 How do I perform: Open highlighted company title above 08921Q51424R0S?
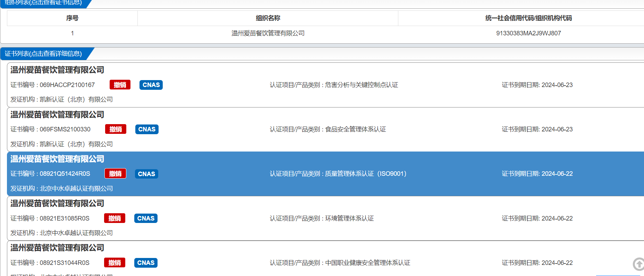click(x=57, y=159)
